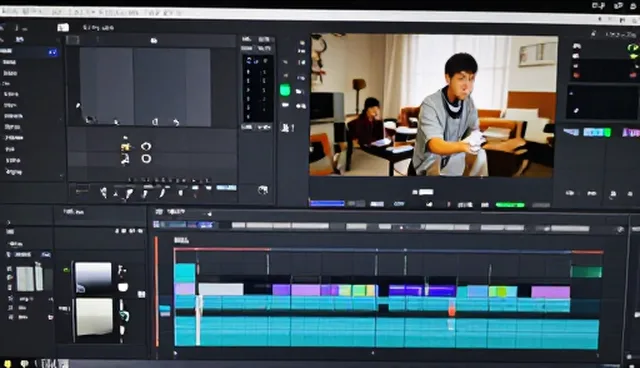The width and height of the screenshot is (640, 368).
Task: Expand the arrow at bottom of left list
Action: 62,176
